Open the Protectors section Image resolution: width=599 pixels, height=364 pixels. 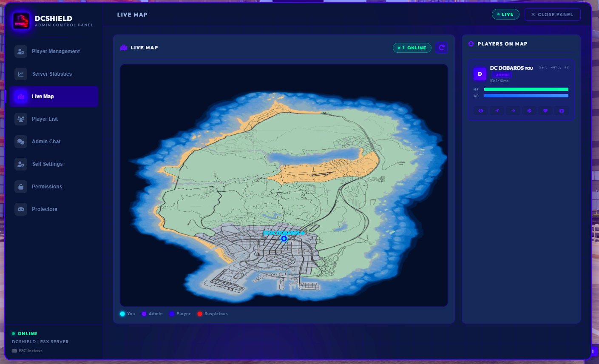54,209
